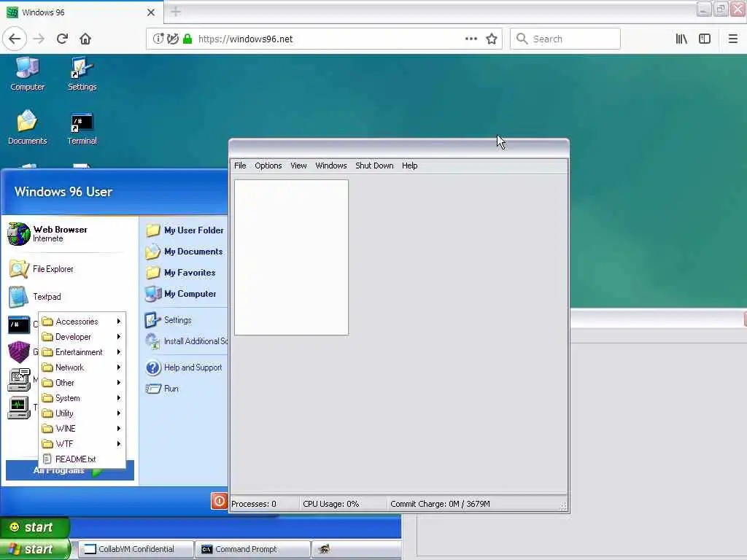
Task: Click the Firefox home button
Action: pyautogui.click(x=85, y=39)
